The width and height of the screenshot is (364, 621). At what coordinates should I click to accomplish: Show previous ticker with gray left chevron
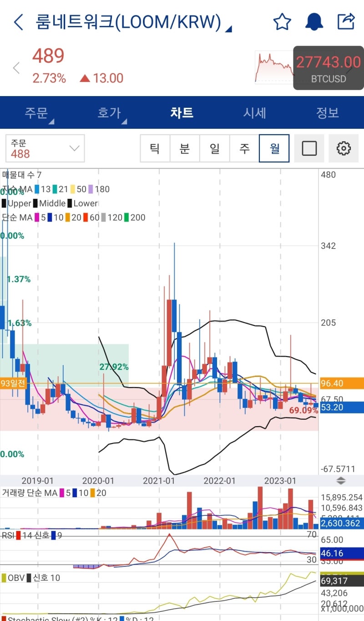coord(16,68)
